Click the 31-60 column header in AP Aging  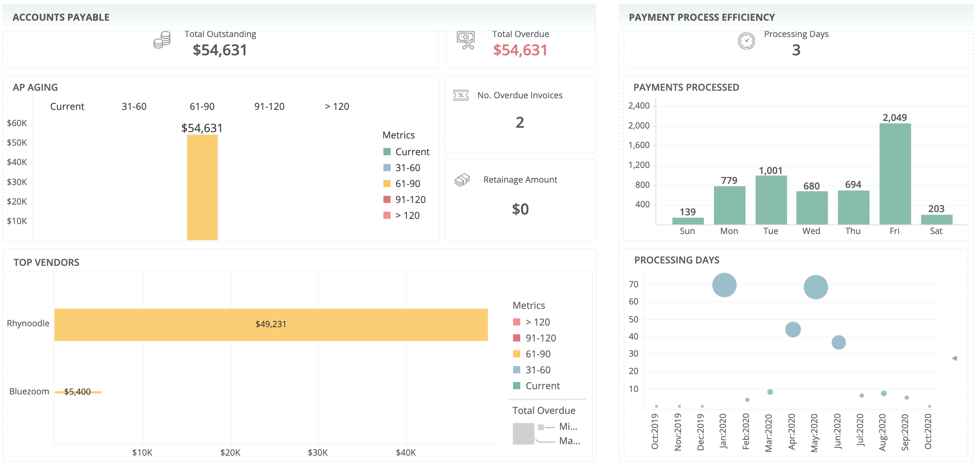pyautogui.click(x=134, y=107)
